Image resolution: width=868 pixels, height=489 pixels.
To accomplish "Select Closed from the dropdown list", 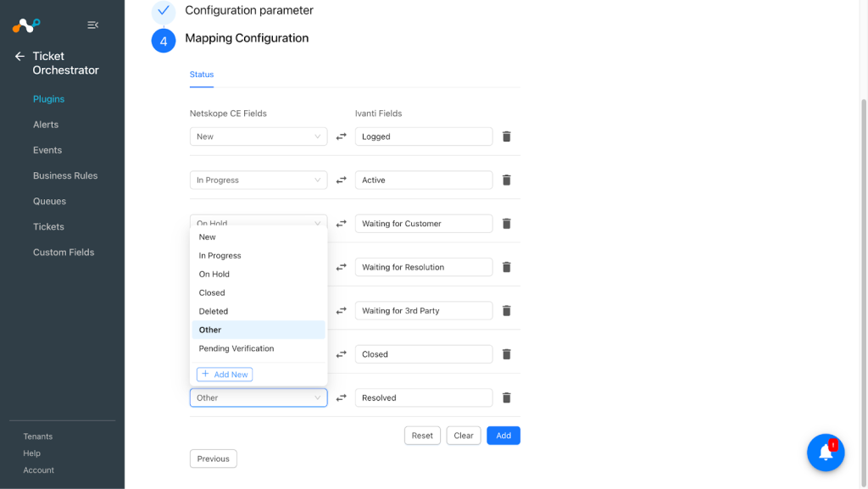I will pos(259,292).
